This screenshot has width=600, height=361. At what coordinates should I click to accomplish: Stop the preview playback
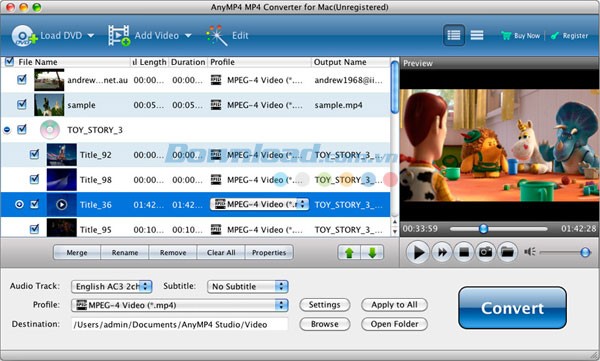[x=464, y=252]
